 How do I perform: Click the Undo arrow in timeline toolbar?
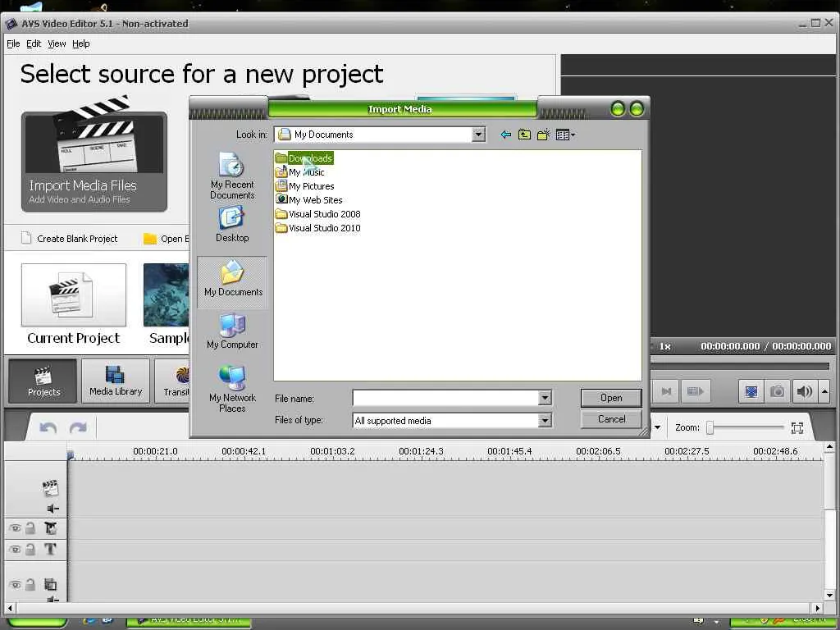(48, 427)
